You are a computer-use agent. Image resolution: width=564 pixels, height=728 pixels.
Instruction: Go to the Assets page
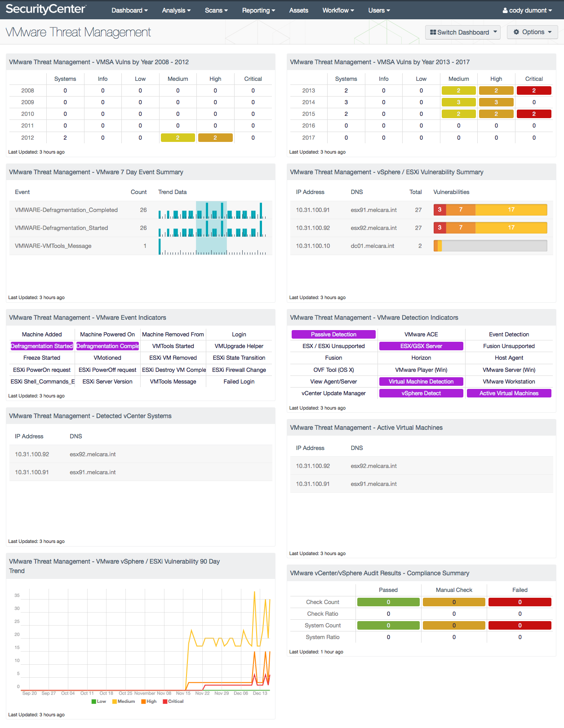[x=299, y=10]
